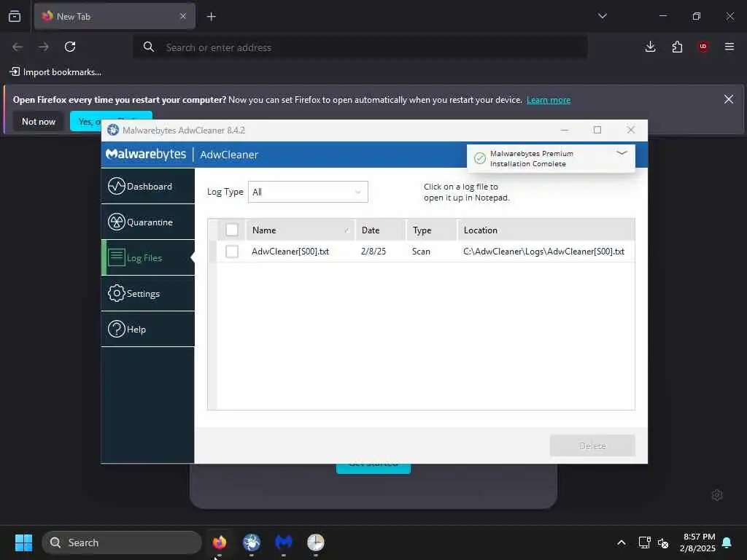This screenshot has width=747, height=560.
Task: Click the Malwarebytes logo in header
Action: tap(146, 155)
